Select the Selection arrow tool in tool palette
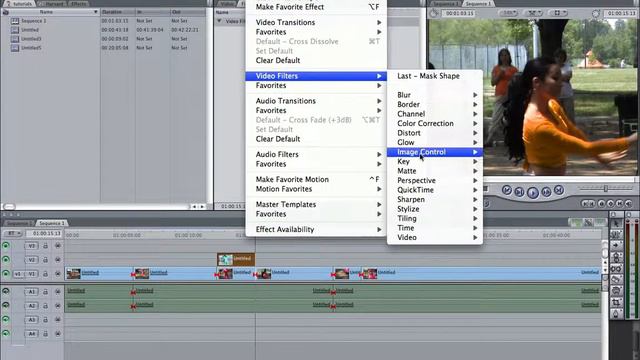 click(x=616, y=223)
